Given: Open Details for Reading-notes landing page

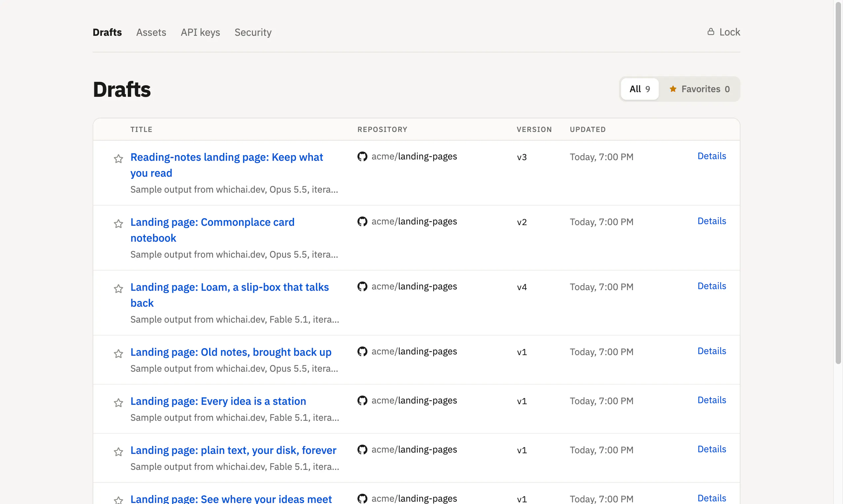Looking at the screenshot, I should click(712, 156).
